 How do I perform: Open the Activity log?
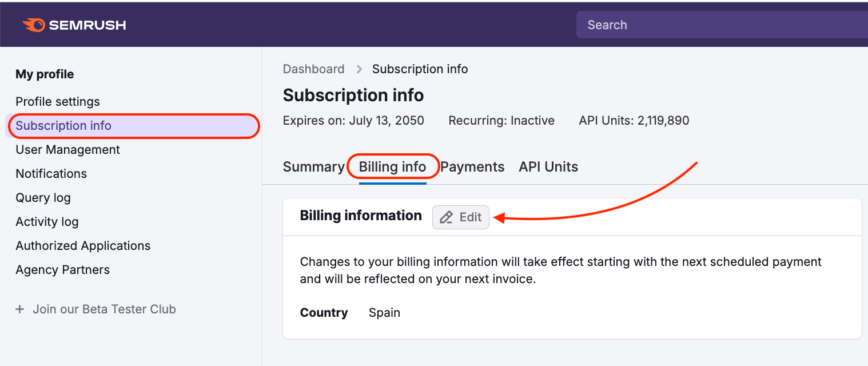pyautogui.click(x=47, y=221)
